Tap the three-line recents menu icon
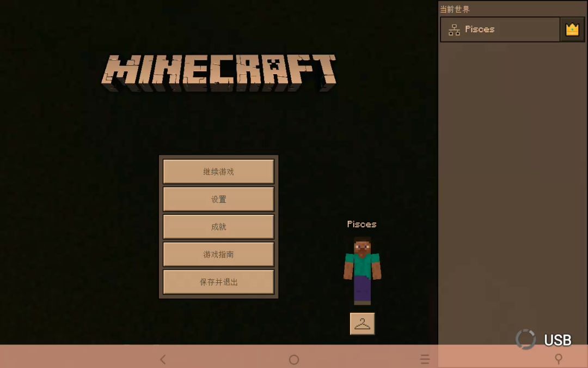This screenshot has height=368, width=588. 425,359
